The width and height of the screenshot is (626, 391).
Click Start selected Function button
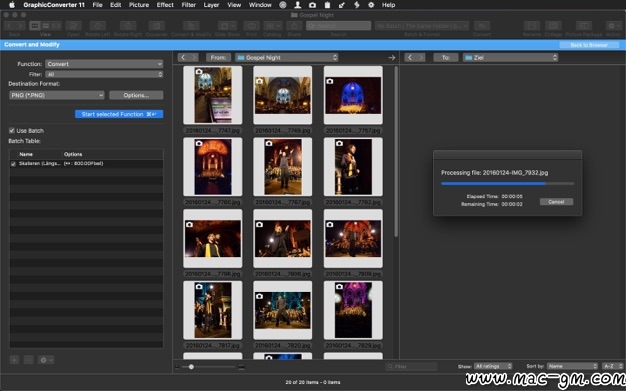[x=119, y=114]
